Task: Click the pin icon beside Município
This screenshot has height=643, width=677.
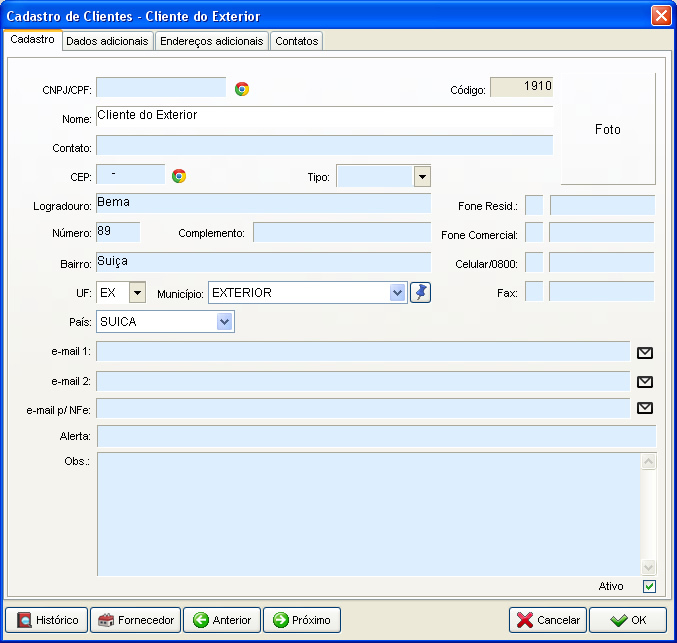Action: point(421,292)
